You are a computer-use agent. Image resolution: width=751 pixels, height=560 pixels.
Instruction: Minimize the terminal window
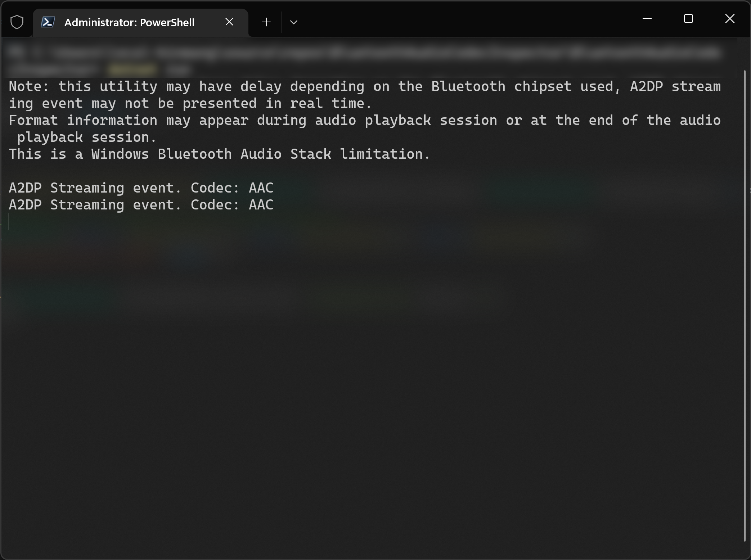click(647, 18)
